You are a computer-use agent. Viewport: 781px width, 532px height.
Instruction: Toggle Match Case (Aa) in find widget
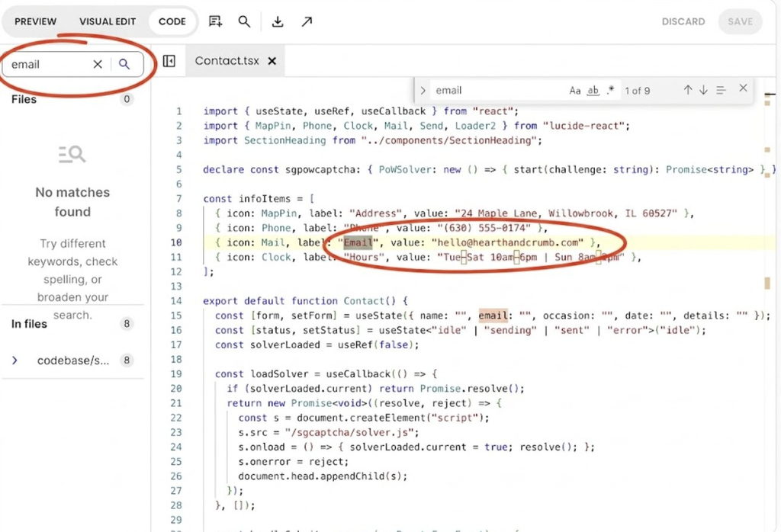click(575, 91)
